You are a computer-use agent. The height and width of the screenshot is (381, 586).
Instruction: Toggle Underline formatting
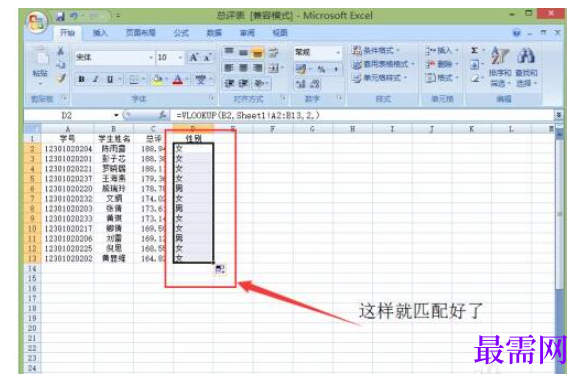coord(110,79)
